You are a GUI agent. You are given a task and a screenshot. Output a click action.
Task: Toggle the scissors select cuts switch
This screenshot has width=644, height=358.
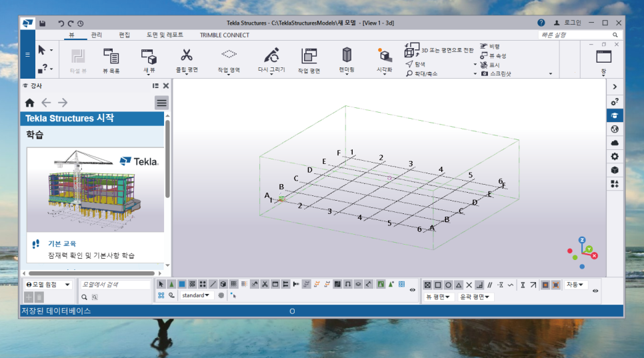click(x=265, y=284)
